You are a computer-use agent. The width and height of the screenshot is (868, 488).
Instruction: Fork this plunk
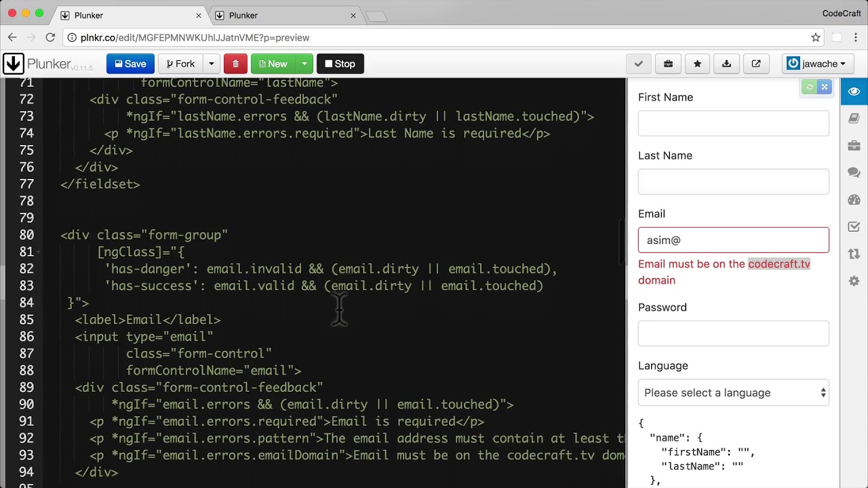coord(180,64)
